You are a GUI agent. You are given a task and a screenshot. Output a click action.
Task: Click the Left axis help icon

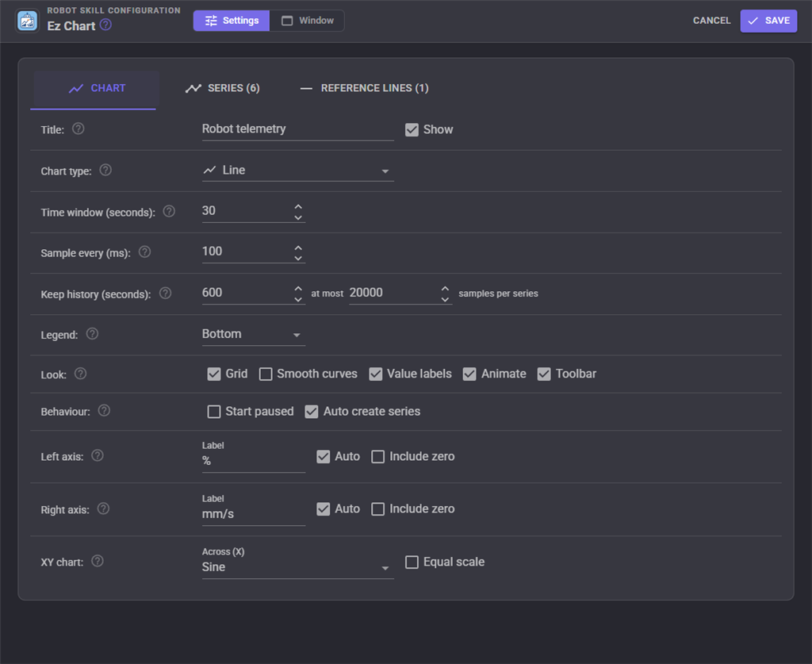pyautogui.click(x=98, y=456)
